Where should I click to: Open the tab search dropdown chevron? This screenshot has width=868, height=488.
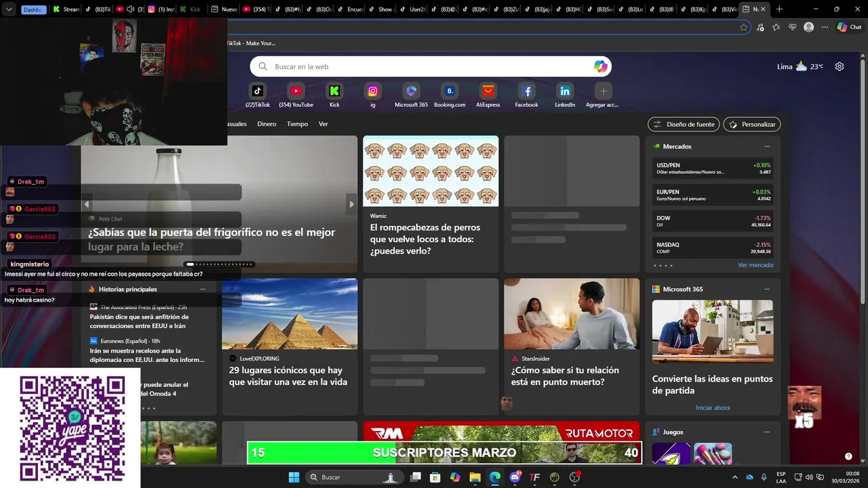pos(9,9)
